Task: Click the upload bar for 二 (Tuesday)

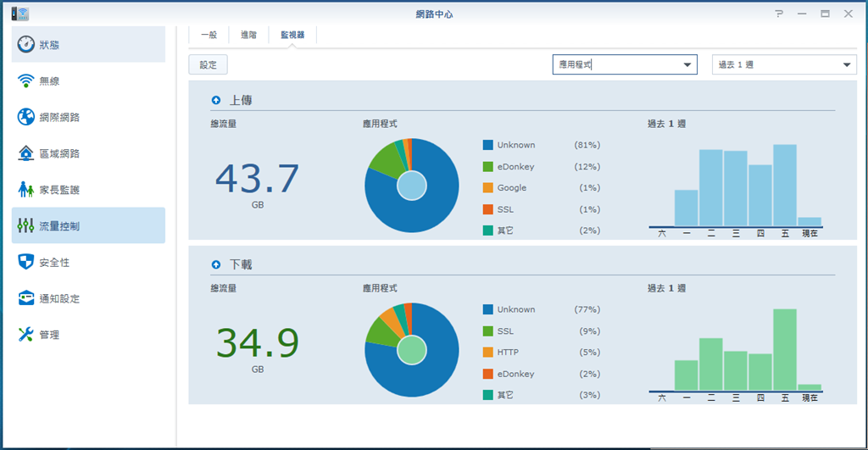Action: (711, 188)
